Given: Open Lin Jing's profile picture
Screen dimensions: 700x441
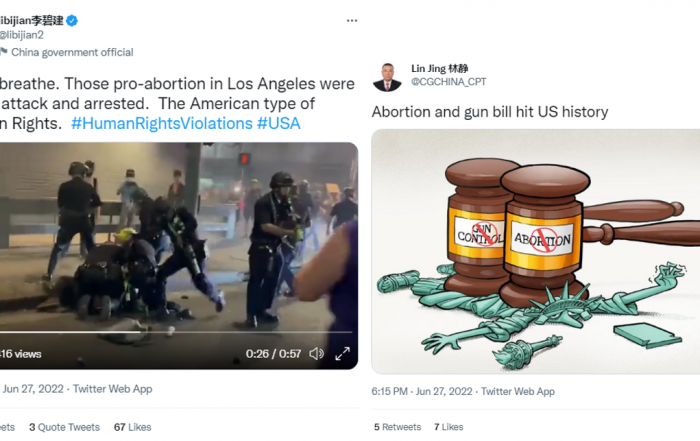Looking at the screenshot, I should point(387,77).
